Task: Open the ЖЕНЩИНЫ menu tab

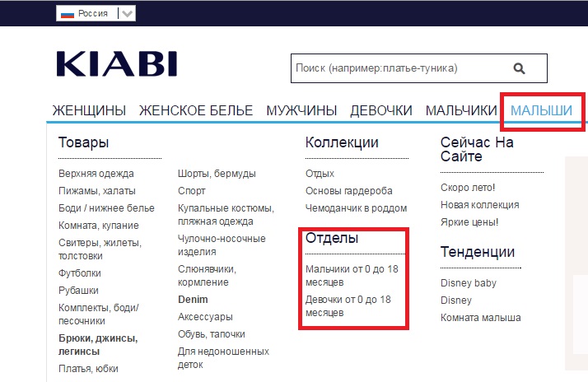Action: (x=89, y=110)
